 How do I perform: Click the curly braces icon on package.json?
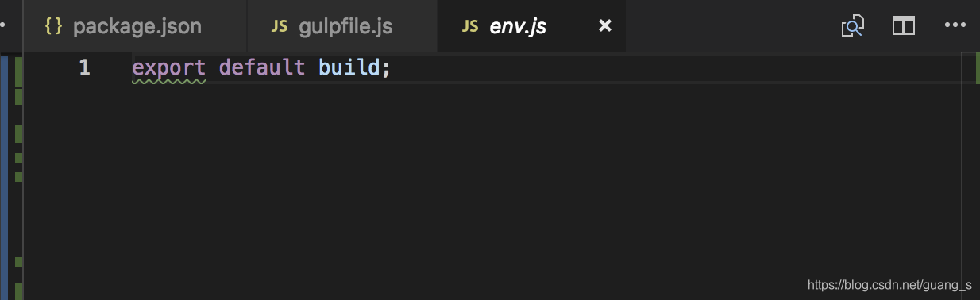point(54,26)
